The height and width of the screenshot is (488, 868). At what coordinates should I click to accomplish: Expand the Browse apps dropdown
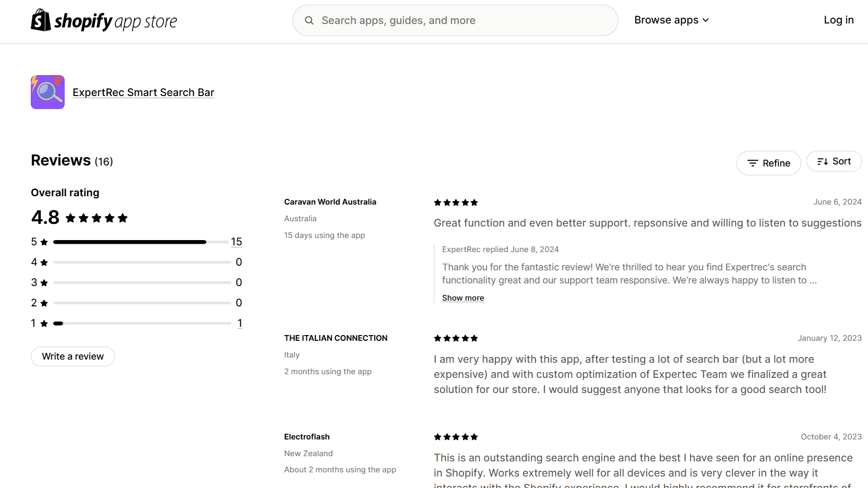coord(671,20)
